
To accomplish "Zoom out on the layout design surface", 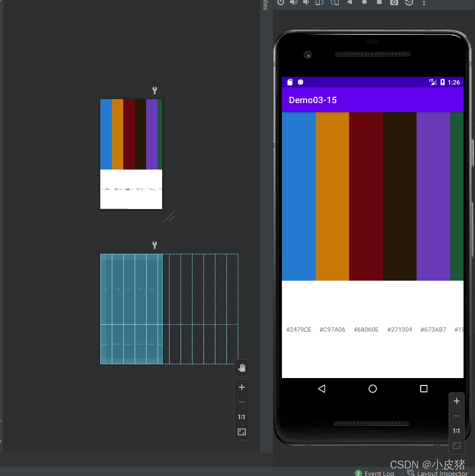I will 242,402.
